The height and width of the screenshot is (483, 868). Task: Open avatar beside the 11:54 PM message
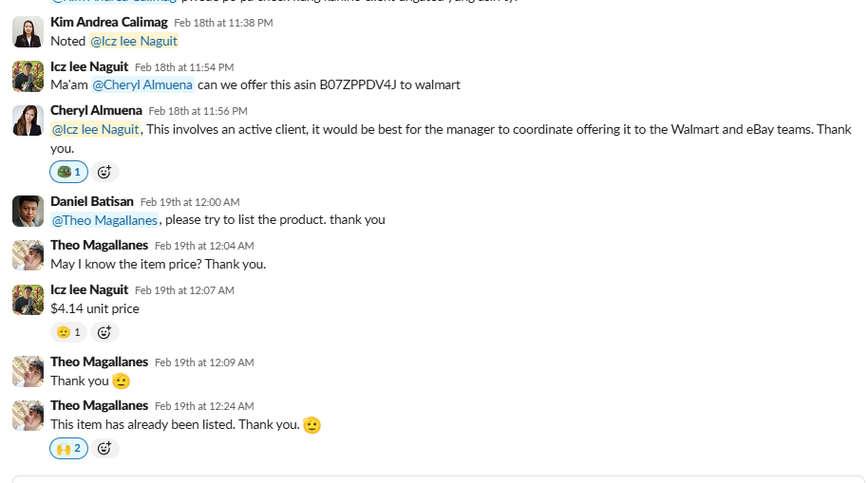click(x=28, y=76)
